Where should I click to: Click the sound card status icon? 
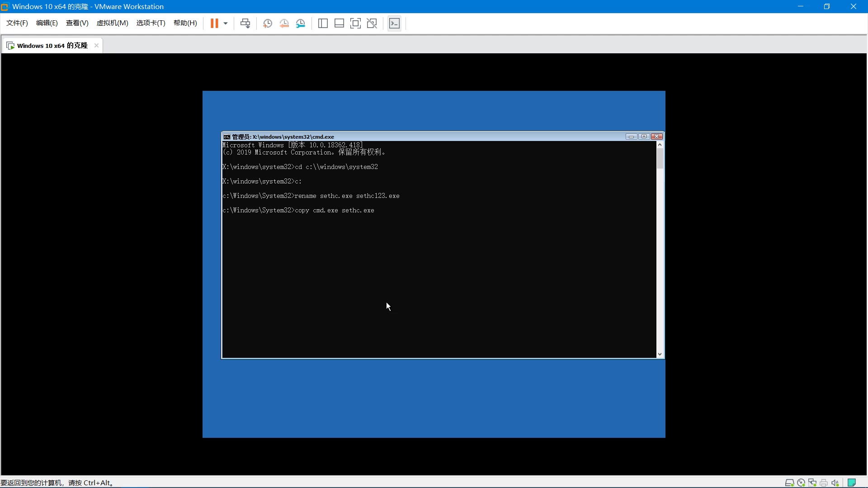point(835,483)
